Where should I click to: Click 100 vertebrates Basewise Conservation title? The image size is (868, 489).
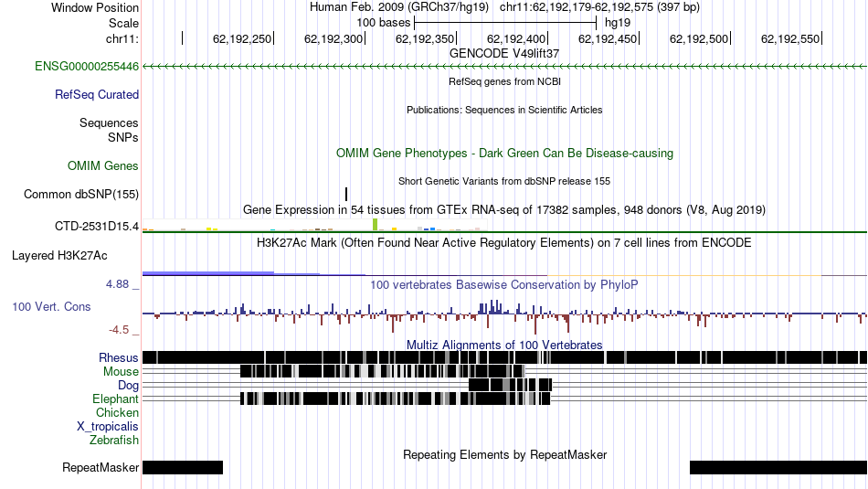(504, 284)
